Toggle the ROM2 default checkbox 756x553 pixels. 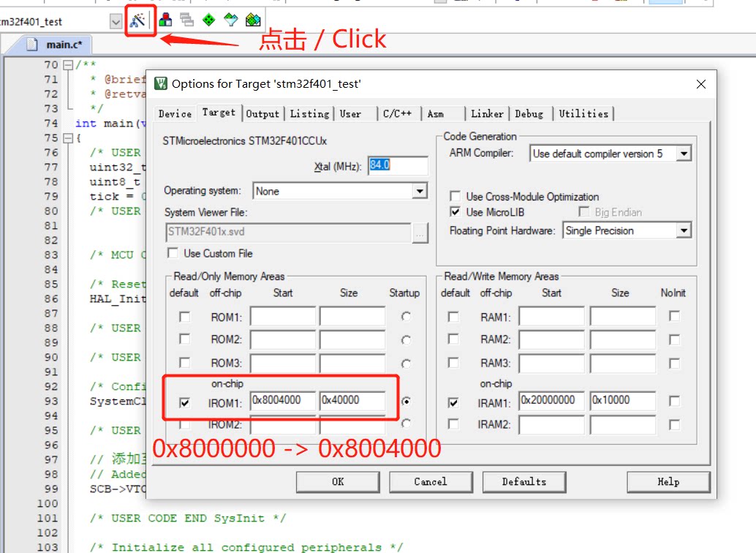click(184, 339)
